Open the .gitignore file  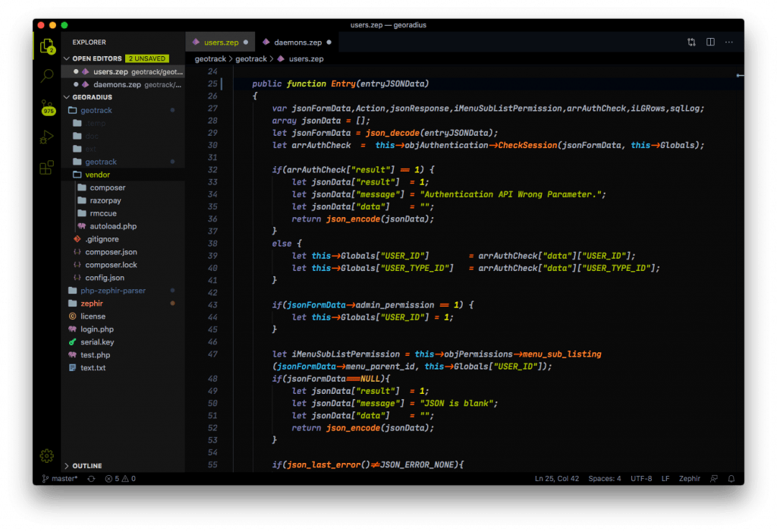tap(123, 239)
